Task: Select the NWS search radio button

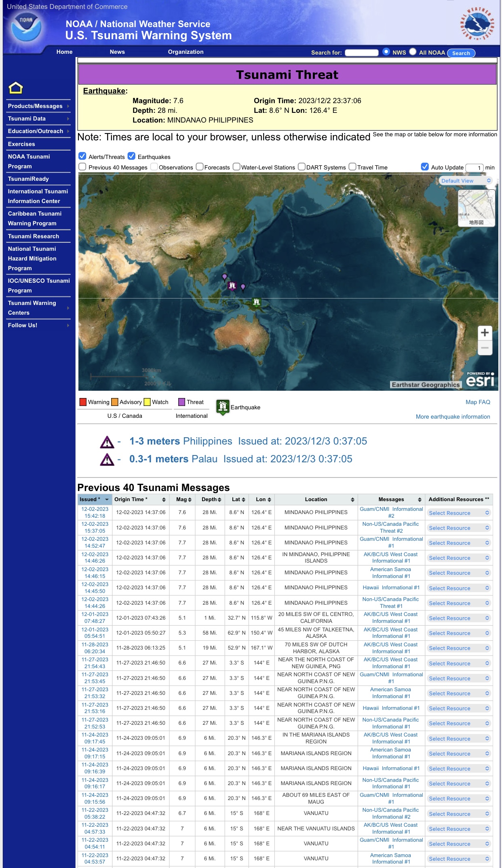Action: coord(386,51)
